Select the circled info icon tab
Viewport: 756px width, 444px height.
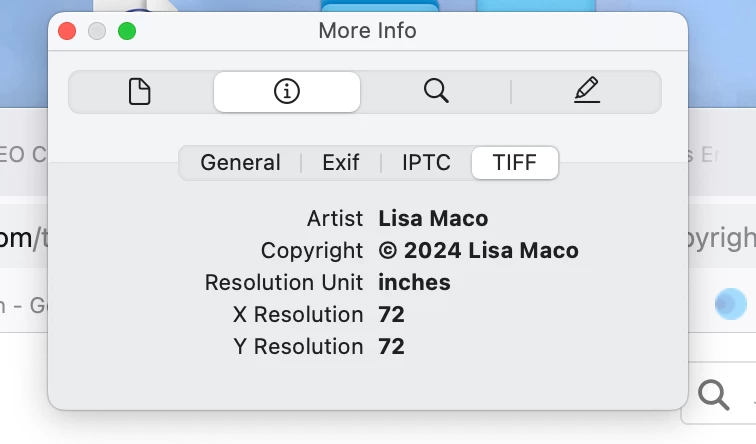(x=287, y=92)
